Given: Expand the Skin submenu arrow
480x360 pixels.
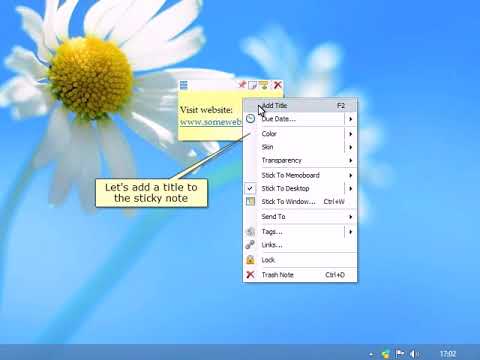Looking at the screenshot, I should [351, 147].
